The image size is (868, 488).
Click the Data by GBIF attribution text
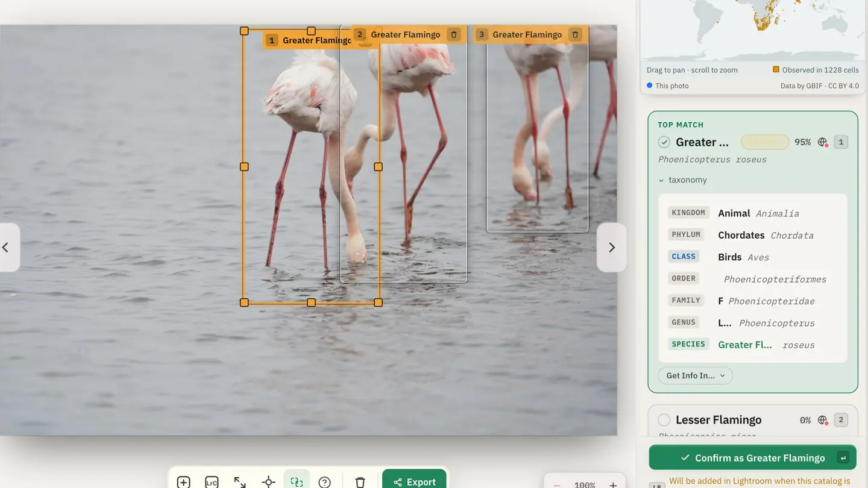(820, 86)
